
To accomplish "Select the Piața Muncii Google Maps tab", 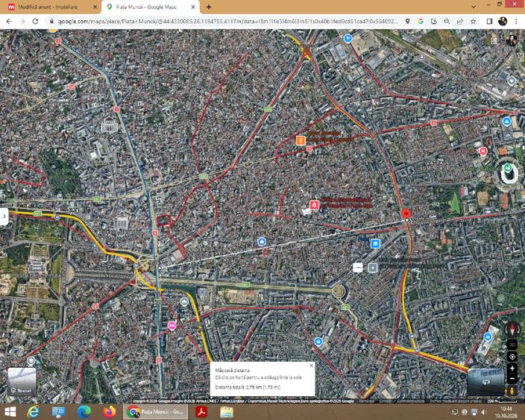I will [148, 7].
